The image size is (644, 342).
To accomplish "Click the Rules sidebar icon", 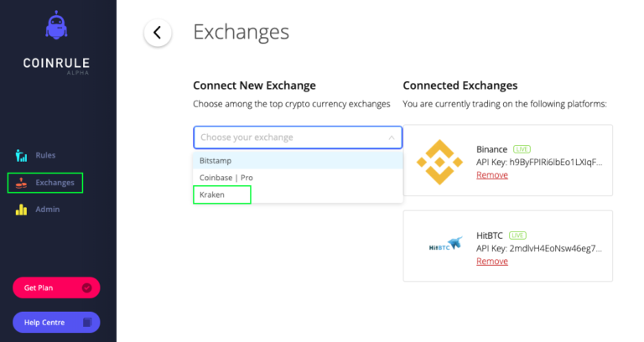I will [x=21, y=156].
